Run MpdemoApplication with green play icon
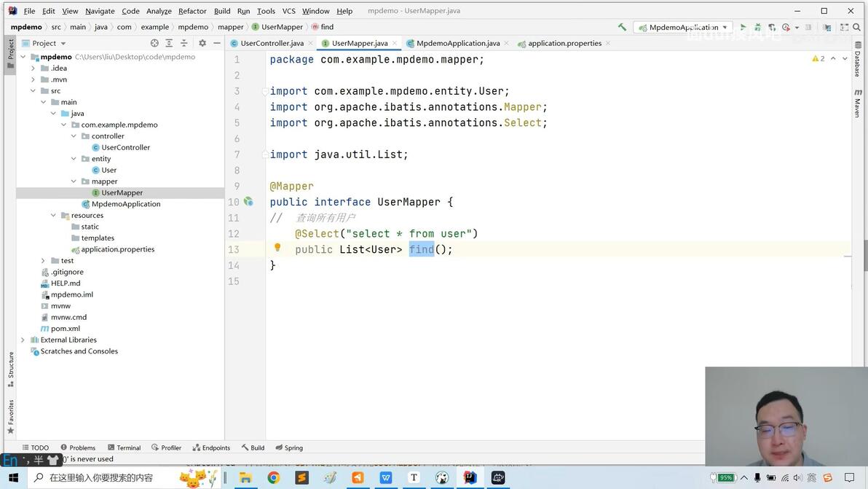The image size is (868, 489). 743,26
